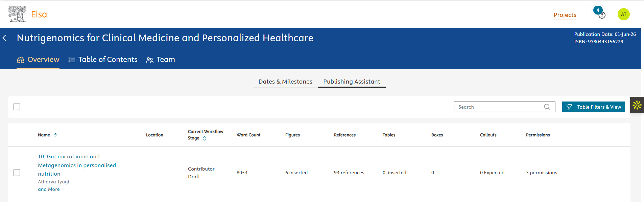The image size is (644, 202).
Task: Select the checkbox for chapter 10 row
Action: tap(17, 173)
